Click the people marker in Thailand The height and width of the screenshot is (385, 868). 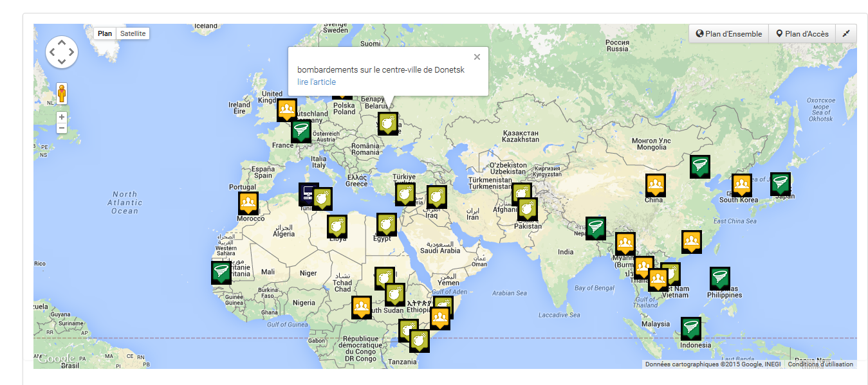coord(643,267)
